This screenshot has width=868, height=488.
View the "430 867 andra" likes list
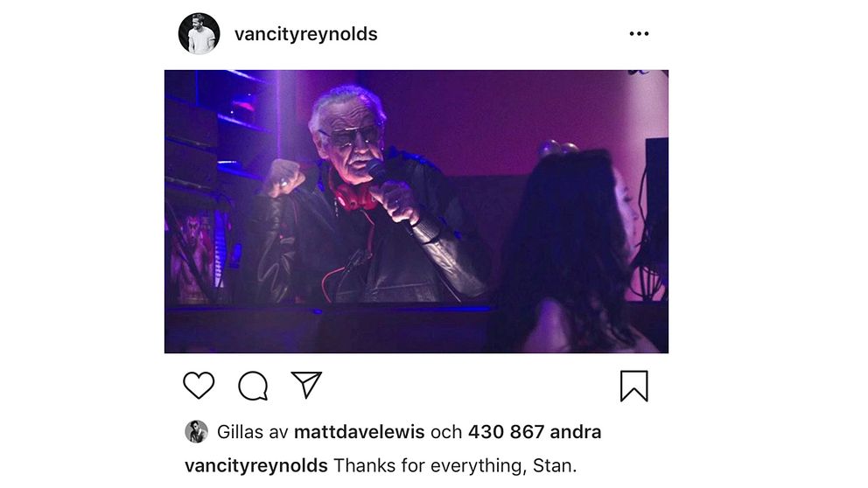click(x=535, y=431)
